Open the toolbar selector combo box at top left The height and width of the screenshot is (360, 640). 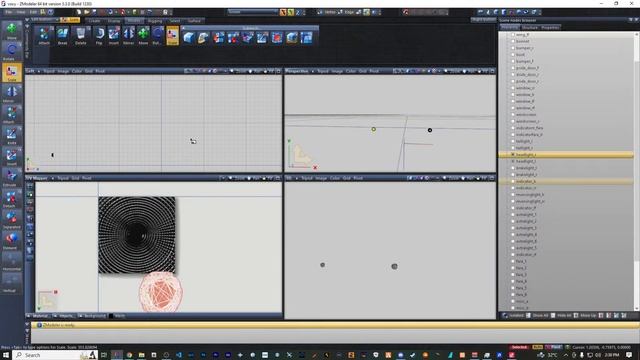(x=44, y=20)
